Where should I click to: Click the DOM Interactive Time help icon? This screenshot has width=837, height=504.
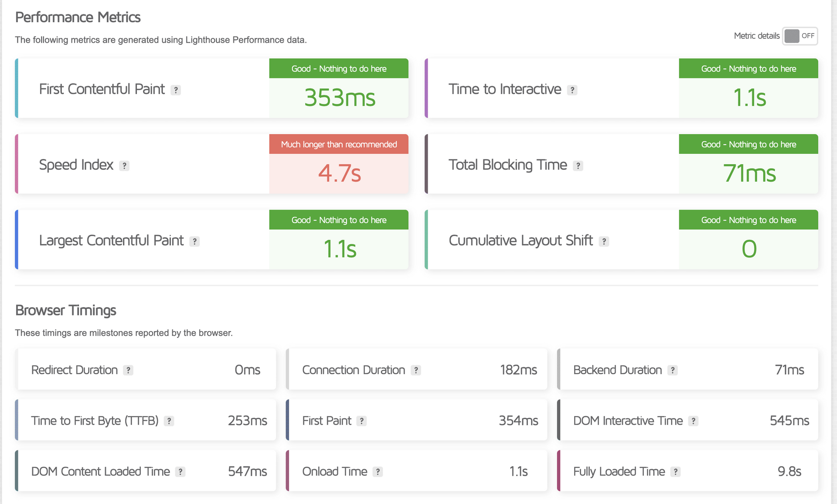[x=693, y=421]
